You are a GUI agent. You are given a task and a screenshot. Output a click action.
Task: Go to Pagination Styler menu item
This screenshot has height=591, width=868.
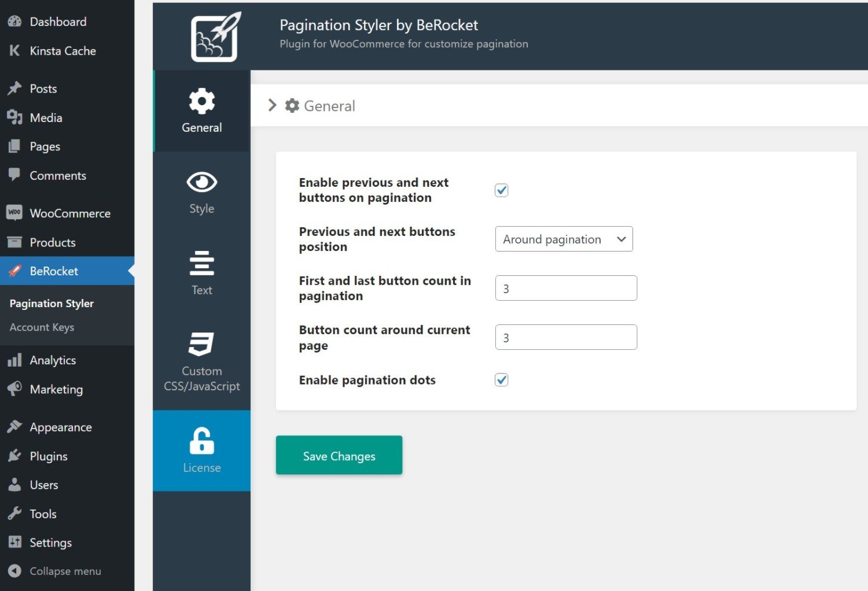(52, 303)
